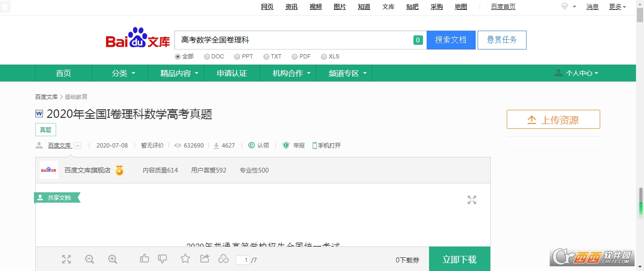The height and width of the screenshot is (271, 644).
Task: Select the TXT file type radio
Action: pos(266,57)
